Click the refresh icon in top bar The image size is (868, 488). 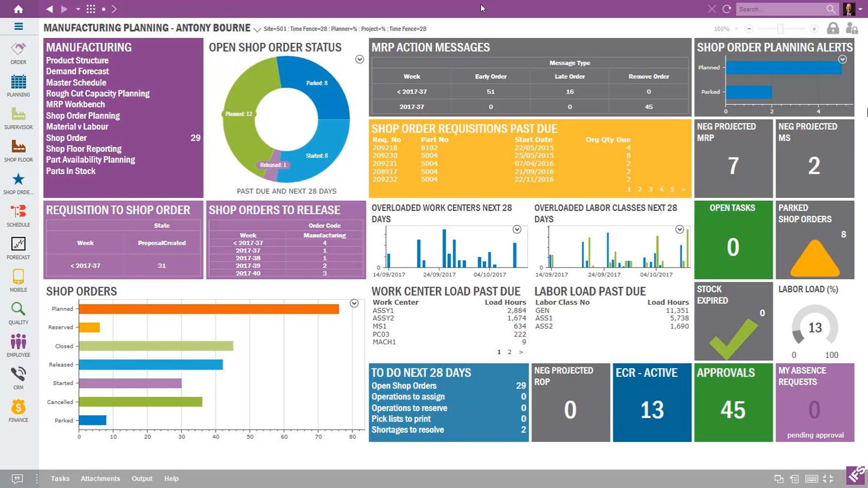pyautogui.click(x=726, y=9)
